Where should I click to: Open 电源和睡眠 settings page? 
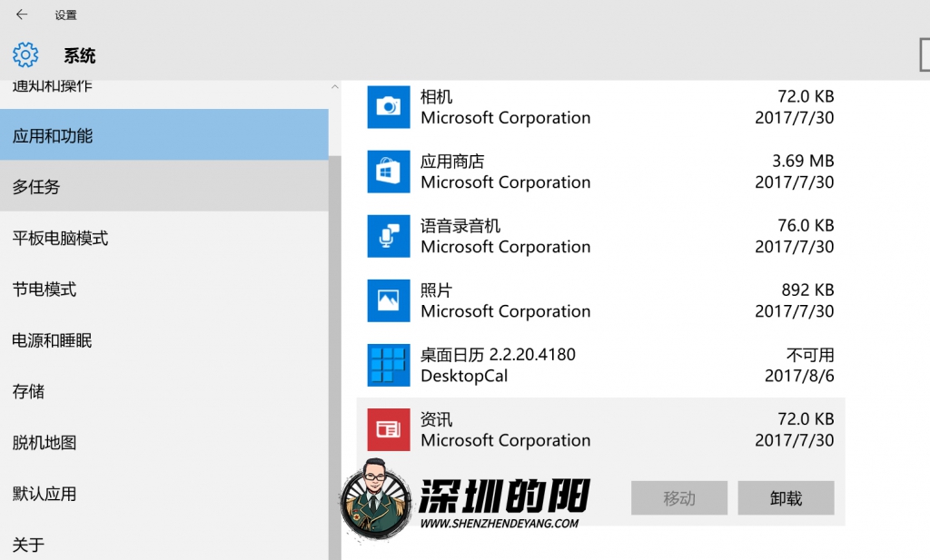164,339
